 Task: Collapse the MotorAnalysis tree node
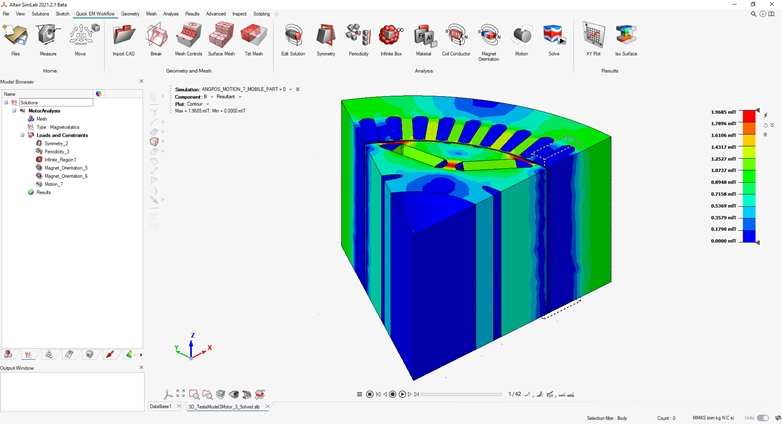tap(14, 111)
